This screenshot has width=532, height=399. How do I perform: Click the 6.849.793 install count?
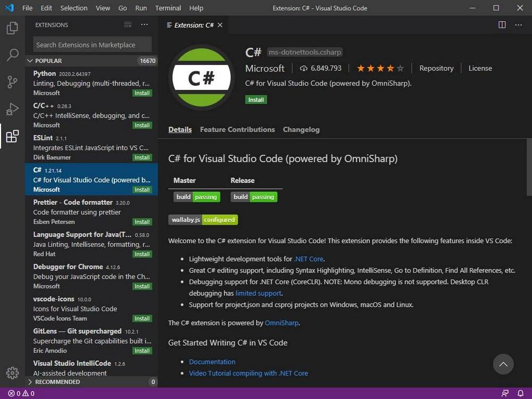click(321, 68)
